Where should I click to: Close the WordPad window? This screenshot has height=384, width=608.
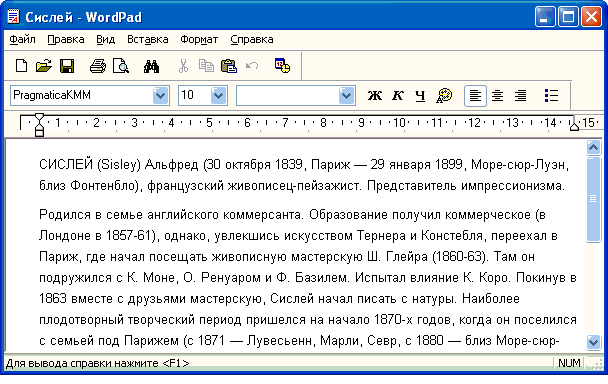click(591, 17)
